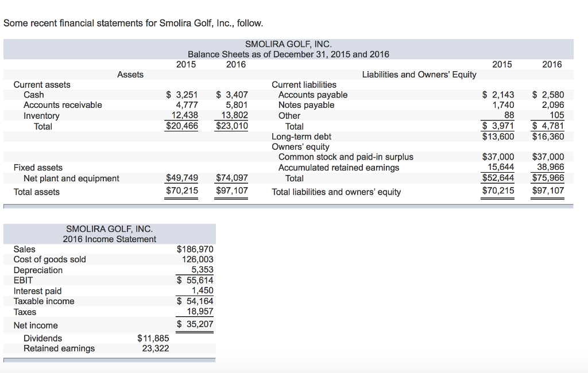This screenshot has width=588, height=373.
Task: Select inventory value 13,802
Action: (x=234, y=115)
